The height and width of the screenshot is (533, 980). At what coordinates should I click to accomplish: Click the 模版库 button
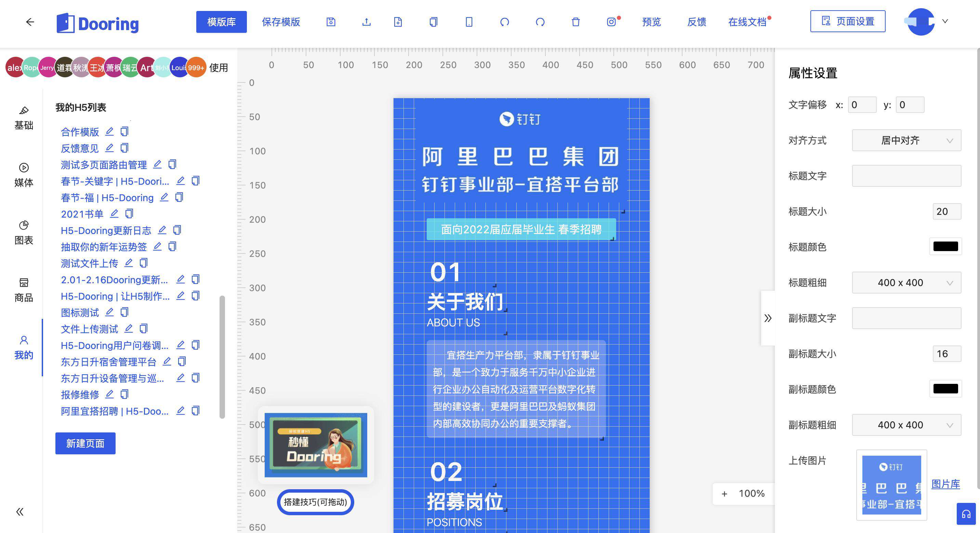click(x=222, y=22)
